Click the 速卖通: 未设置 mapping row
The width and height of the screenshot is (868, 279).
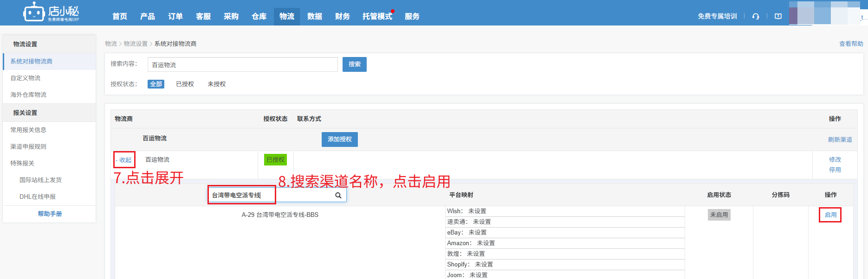(x=565, y=222)
